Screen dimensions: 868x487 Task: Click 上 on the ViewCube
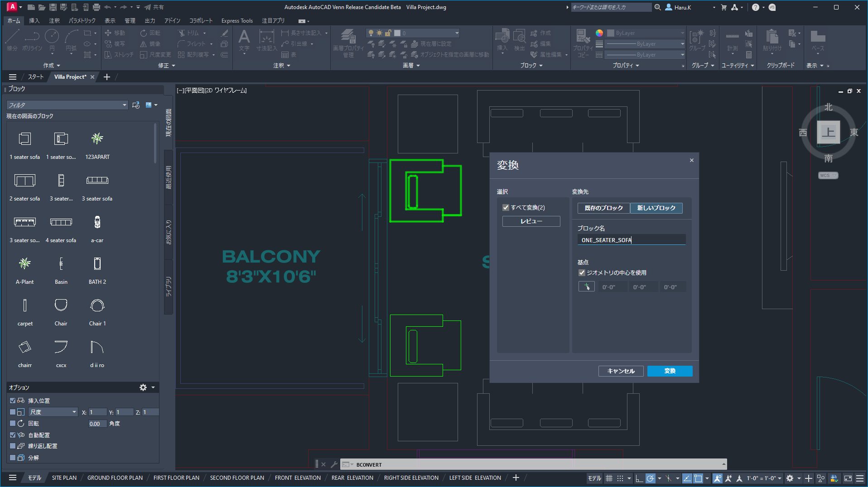click(x=828, y=132)
